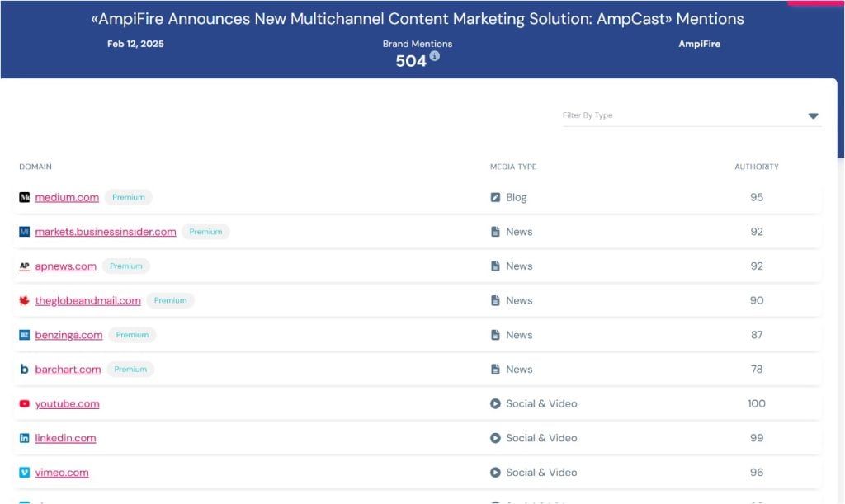Click the Premium badge next to markets.businessinsider.com

(205, 232)
